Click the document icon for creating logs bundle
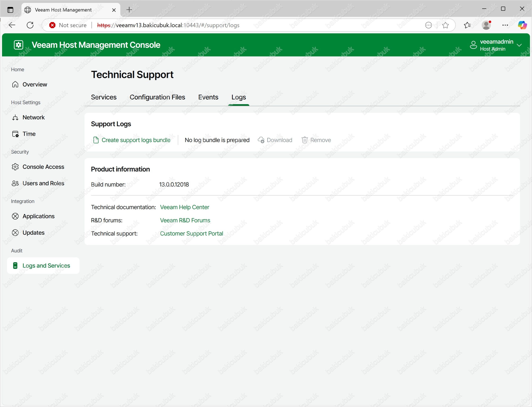 [96, 140]
